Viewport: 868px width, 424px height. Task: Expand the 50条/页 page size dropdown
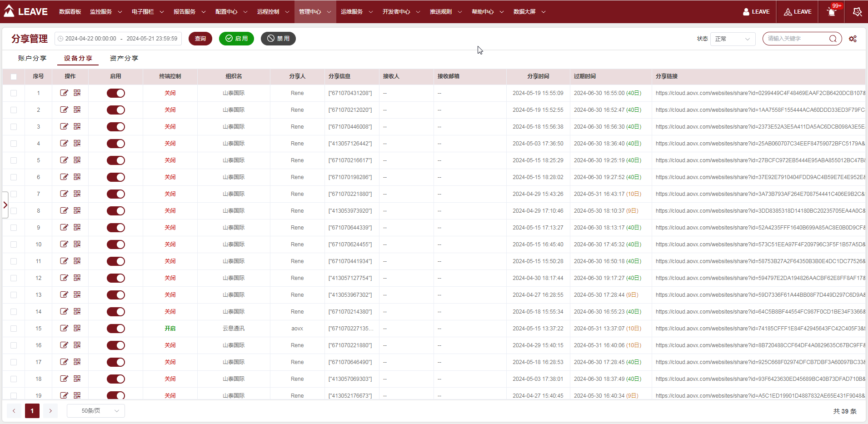pos(96,411)
